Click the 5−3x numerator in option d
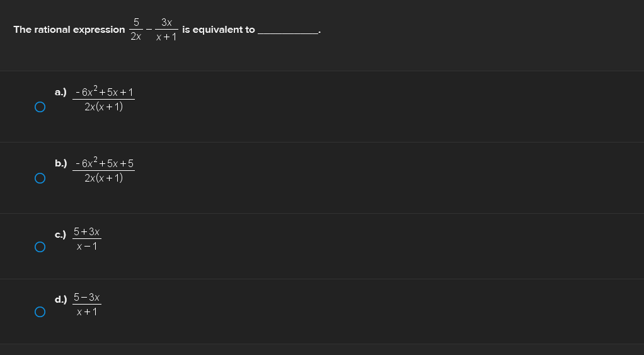 pyautogui.click(x=87, y=298)
